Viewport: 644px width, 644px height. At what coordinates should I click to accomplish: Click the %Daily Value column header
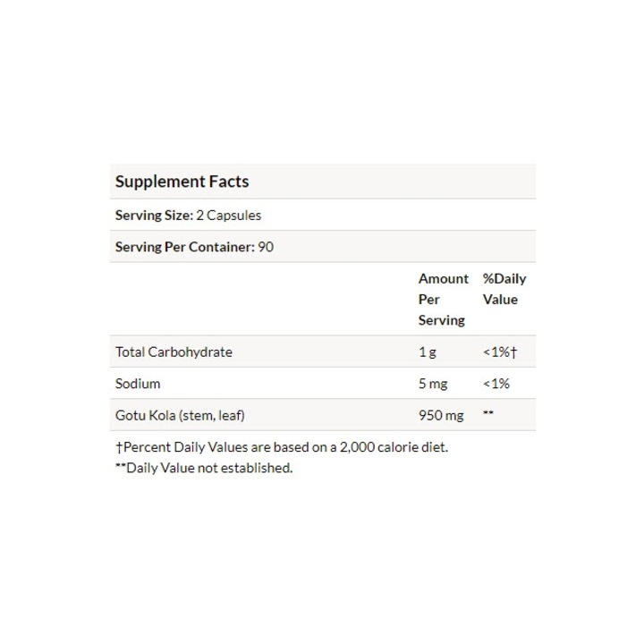[504, 289]
